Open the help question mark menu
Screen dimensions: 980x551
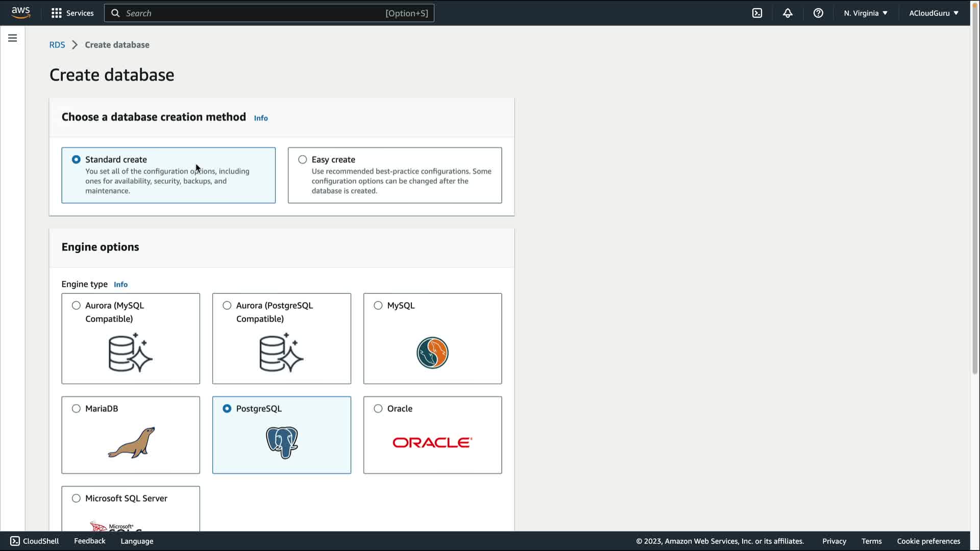click(x=818, y=13)
